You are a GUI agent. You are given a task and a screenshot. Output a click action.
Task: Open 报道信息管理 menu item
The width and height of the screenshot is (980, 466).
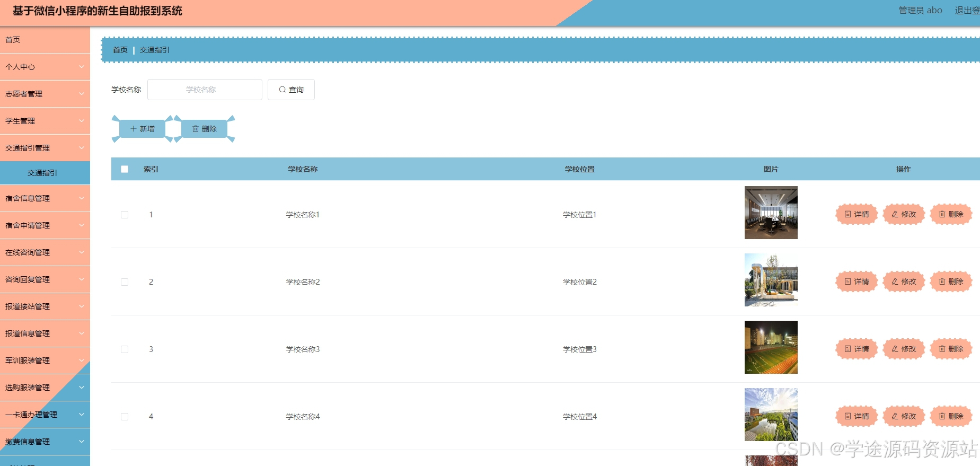45,333
